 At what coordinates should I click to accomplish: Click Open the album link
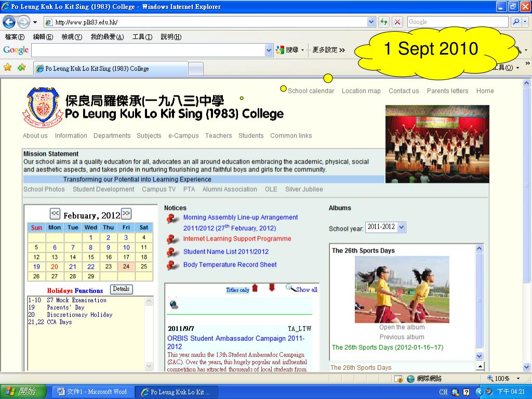pos(402,327)
